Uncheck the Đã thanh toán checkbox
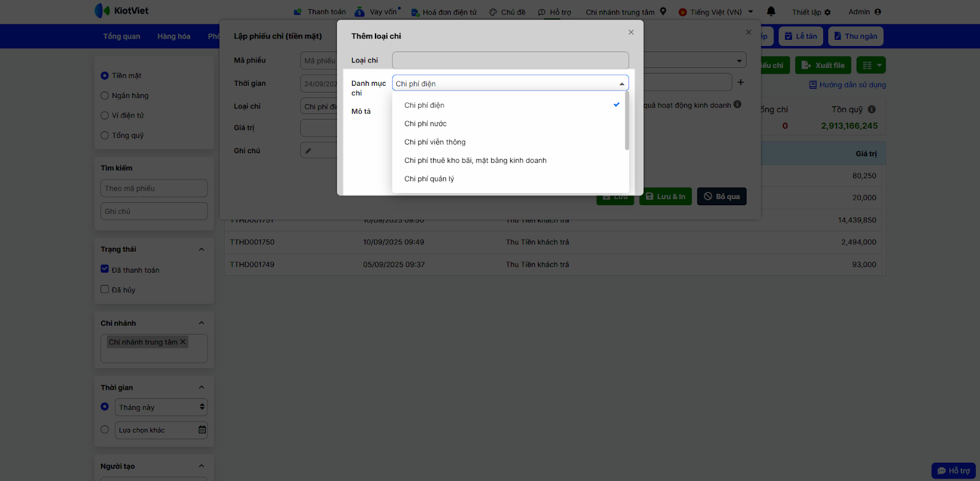 (x=105, y=269)
